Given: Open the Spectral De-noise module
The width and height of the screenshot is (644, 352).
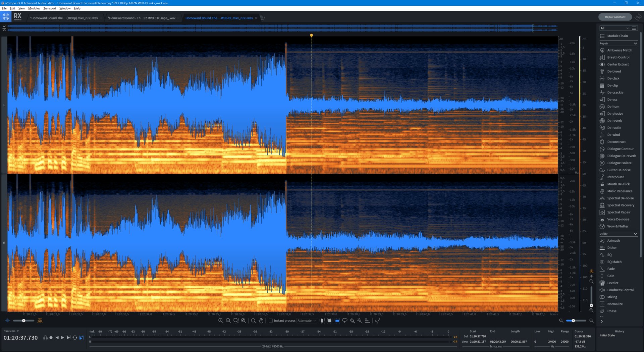Looking at the screenshot, I should 620,198.
